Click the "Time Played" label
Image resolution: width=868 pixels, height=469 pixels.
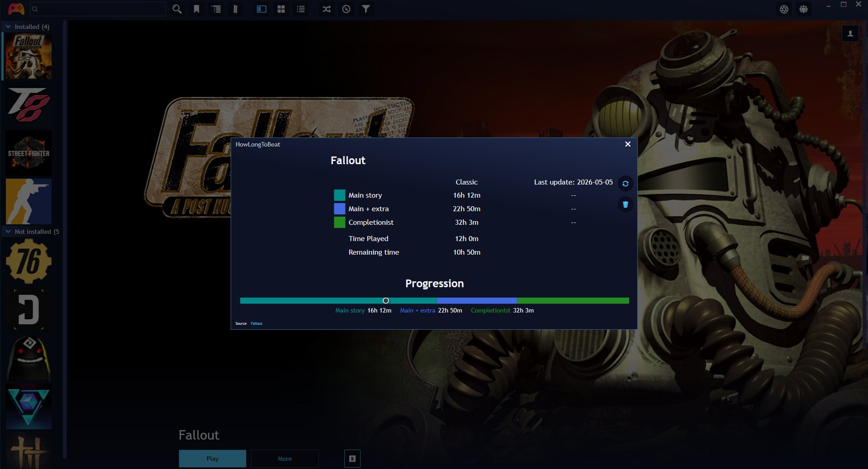[x=369, y=239]
